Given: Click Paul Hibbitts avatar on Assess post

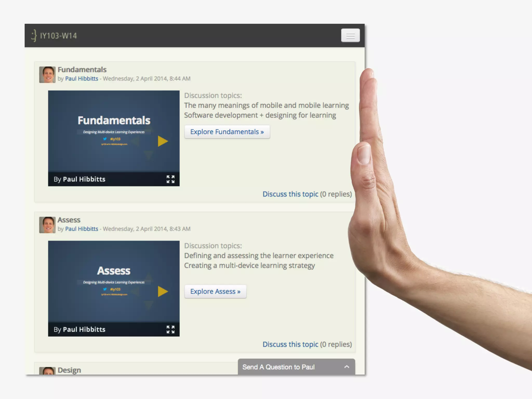Looking at the screenshot, I should 47,225.
